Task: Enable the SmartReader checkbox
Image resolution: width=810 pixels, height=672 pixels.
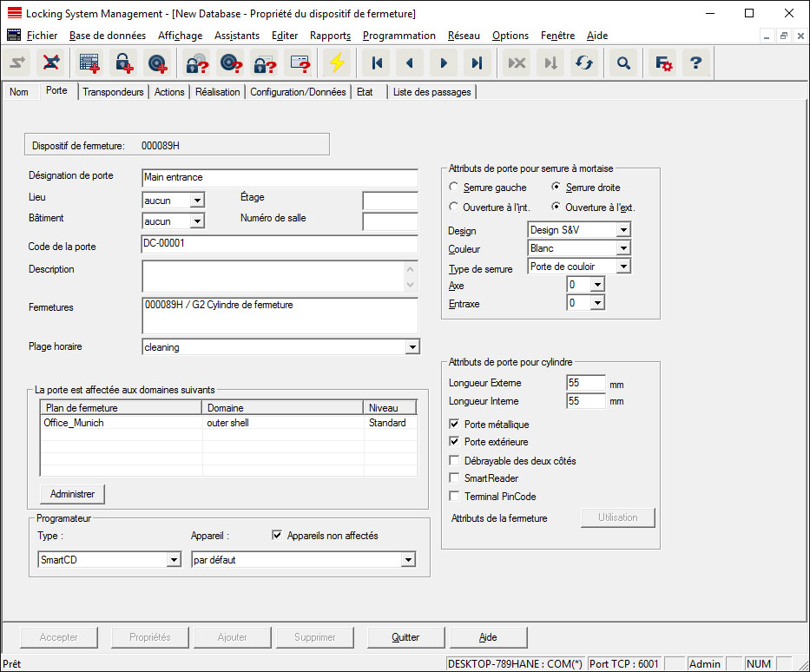Action: (455, 478)
